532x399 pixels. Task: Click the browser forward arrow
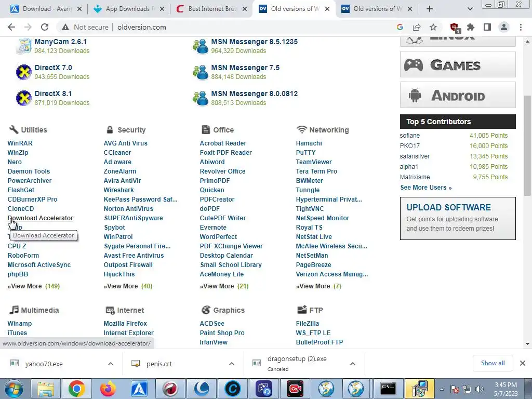tap(28, 27)
